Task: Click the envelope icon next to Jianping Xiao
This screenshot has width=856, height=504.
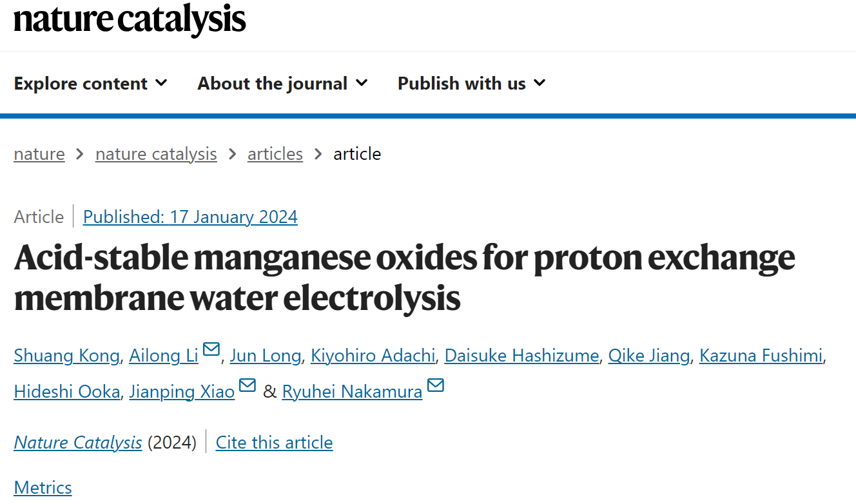Action: pos(248,385)
